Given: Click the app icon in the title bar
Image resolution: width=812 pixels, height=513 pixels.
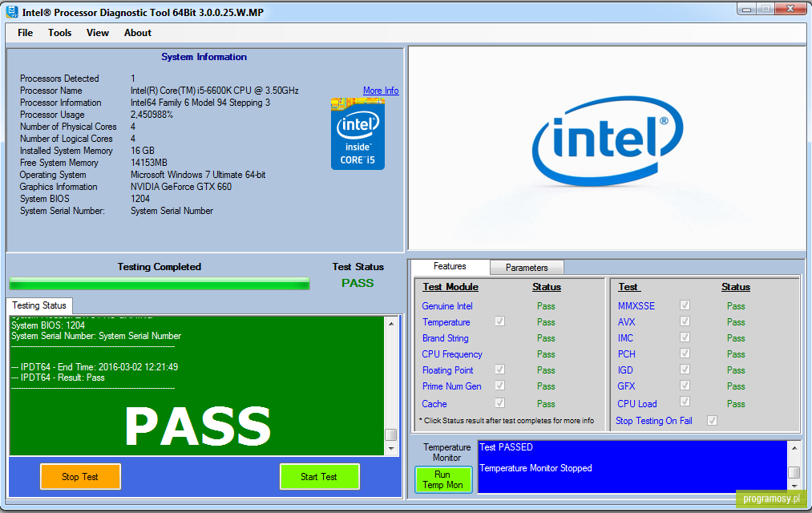Looking at the screenshot, I should point(11,12).
